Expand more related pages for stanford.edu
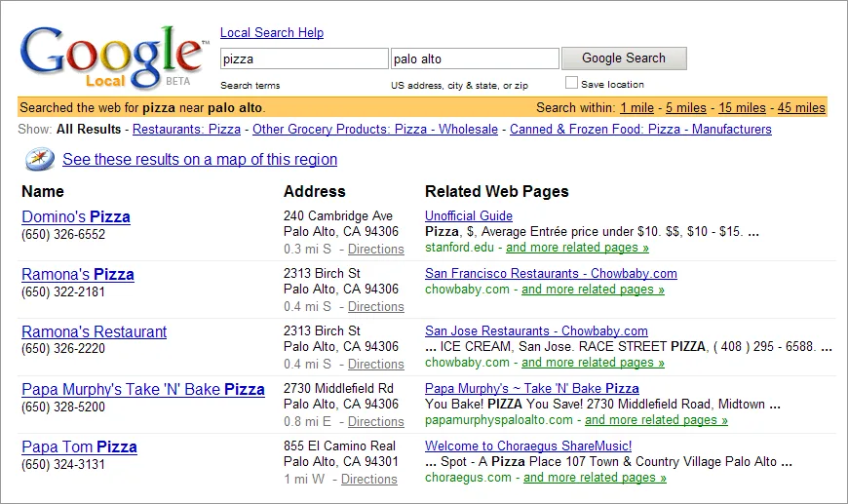 coord(577,248)
